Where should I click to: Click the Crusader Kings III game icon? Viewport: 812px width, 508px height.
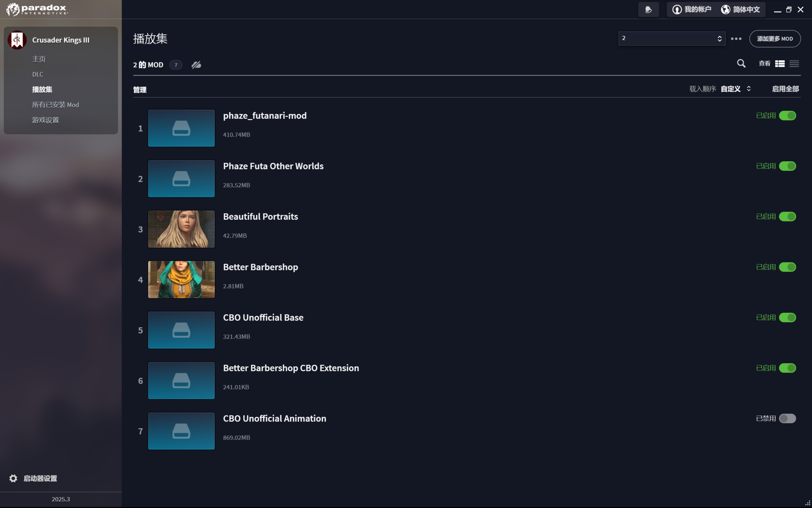click(17, 40)
